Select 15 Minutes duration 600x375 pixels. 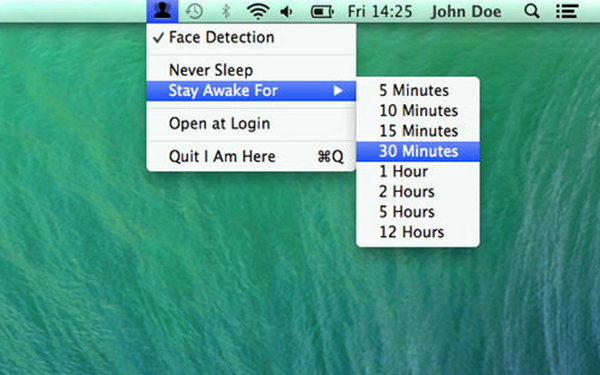click(418, 131)
